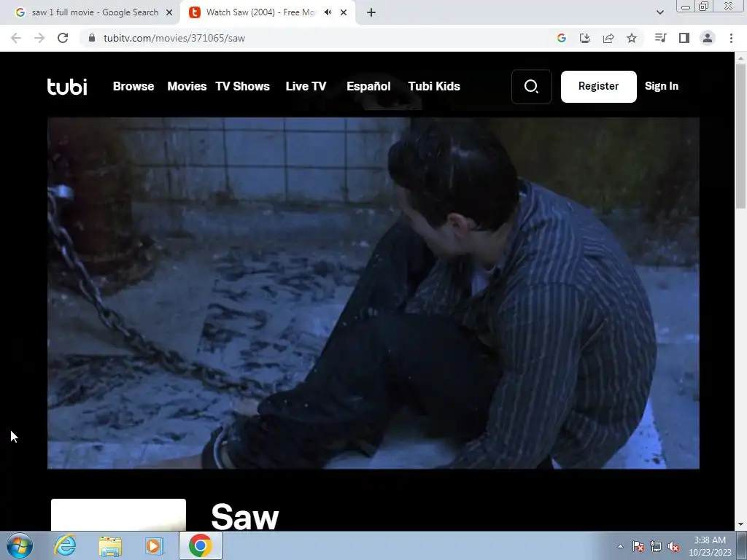Click the Register button
The width and height of the screenshot is (747, 560).
click(598, 87)
